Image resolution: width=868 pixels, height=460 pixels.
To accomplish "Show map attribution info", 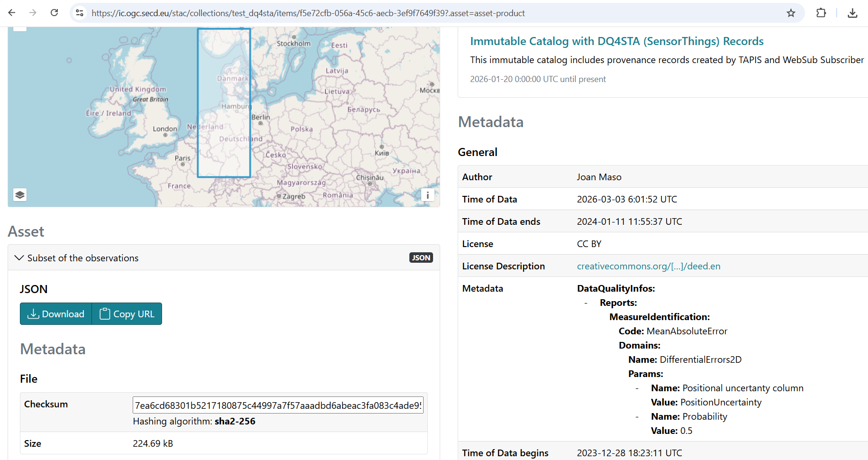I will [x=427, y=195].
